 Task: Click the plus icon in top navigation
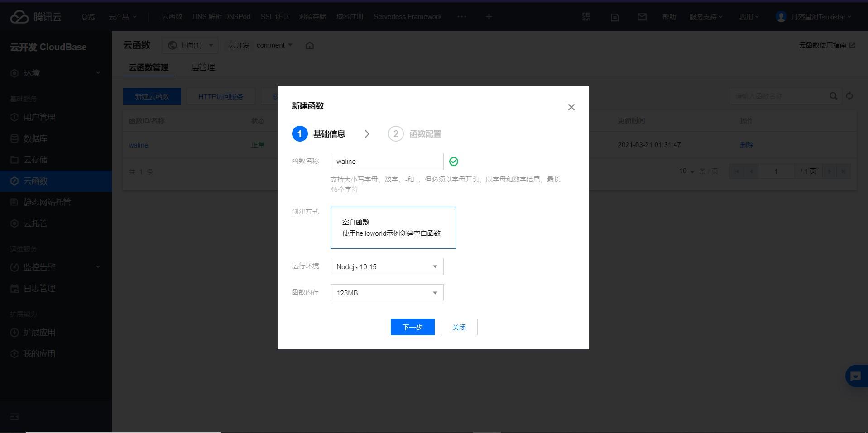[x=489, y=17]
